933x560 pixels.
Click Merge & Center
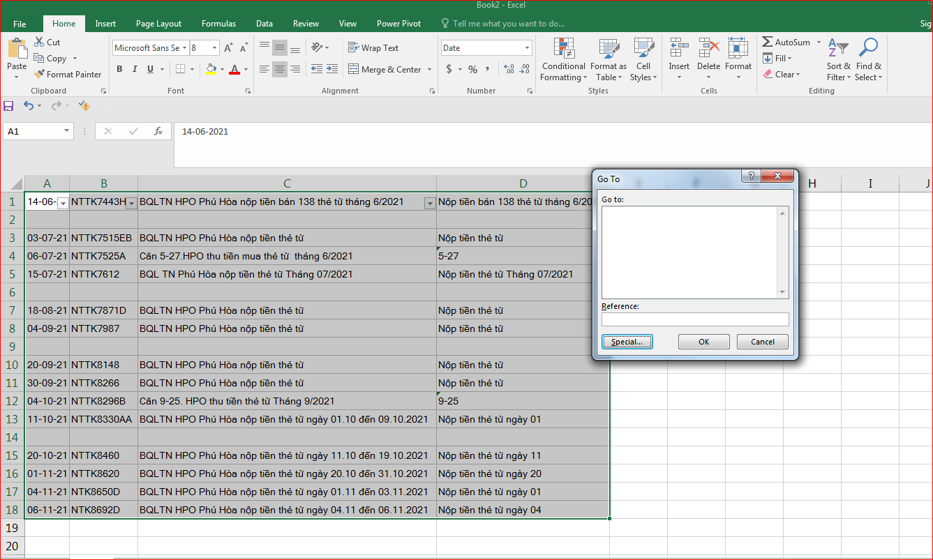(x=385, y=69)
